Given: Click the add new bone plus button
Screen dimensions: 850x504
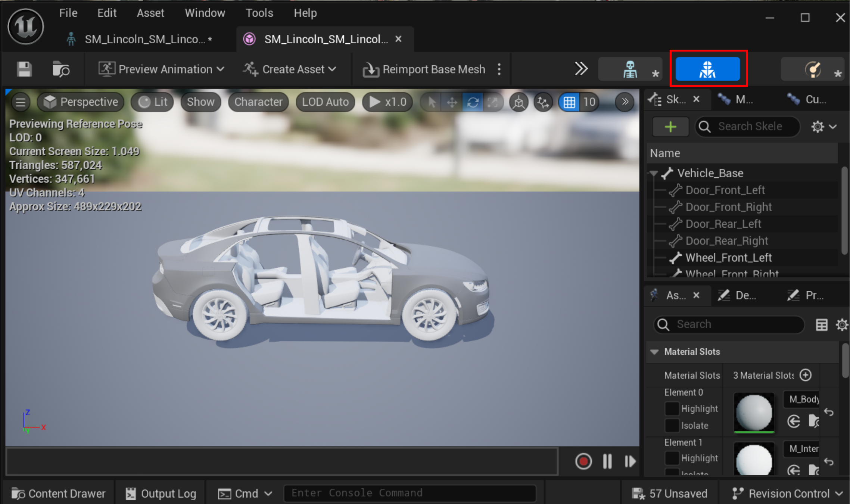Looking at the screenshot, I should tap(670, 127).
